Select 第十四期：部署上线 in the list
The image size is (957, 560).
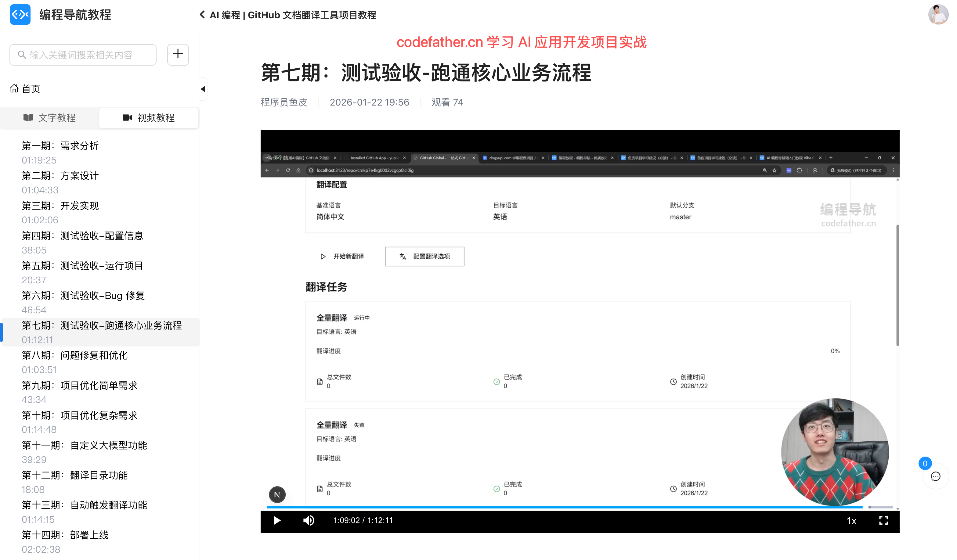(65, 535)
